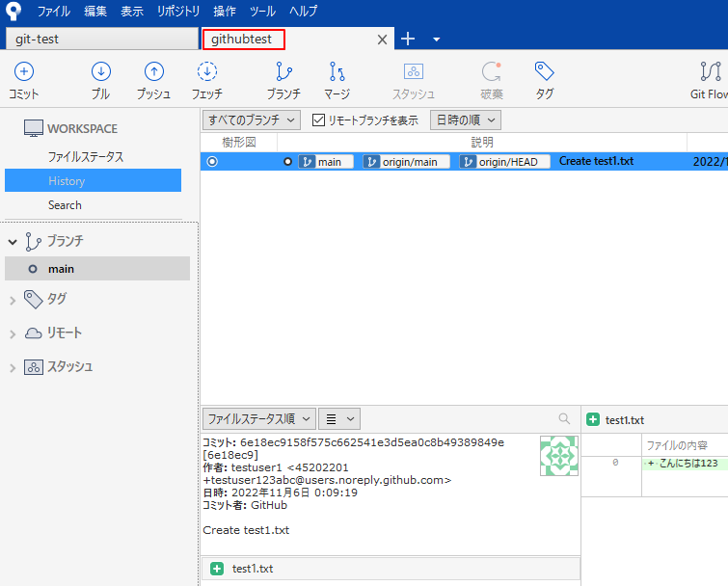Click the stash icon in sidebar スタッシュ section
Screen dimensions: 728x586
pos(34,367)
